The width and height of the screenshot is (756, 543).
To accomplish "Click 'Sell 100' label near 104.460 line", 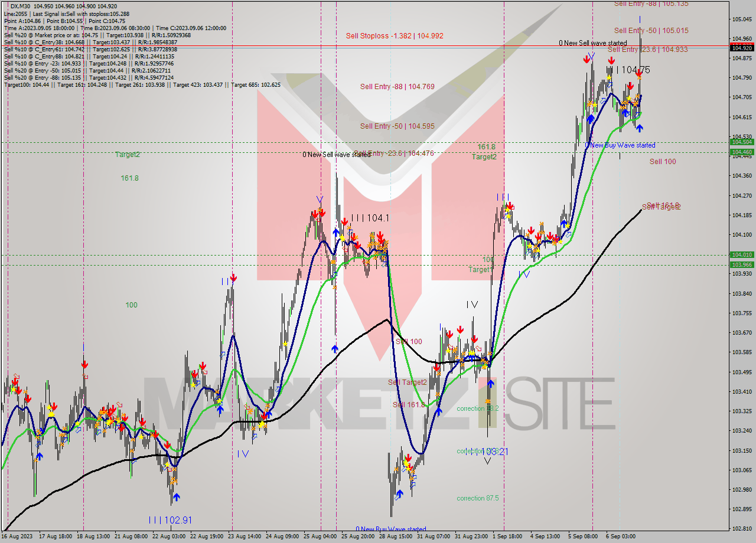I will click(663, 161).
